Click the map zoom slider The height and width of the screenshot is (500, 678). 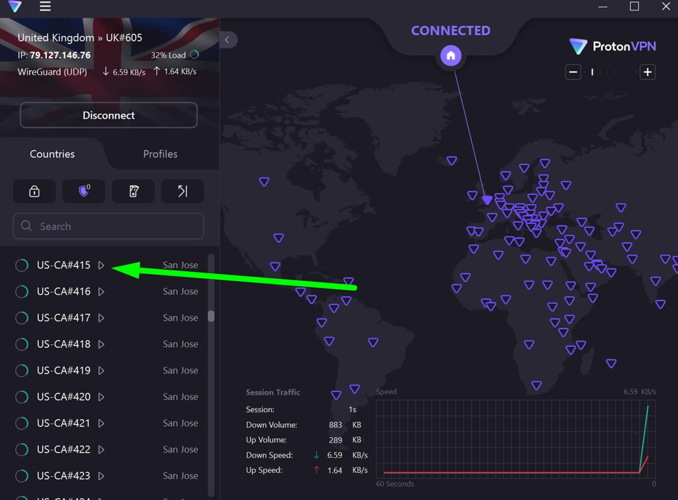[x=610, y=72]
